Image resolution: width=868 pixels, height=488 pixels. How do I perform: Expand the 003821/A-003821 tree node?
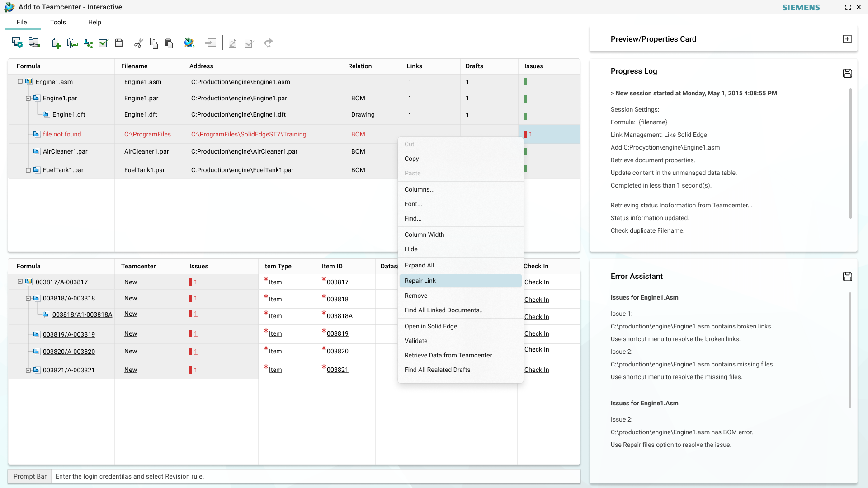(x=28, y=371)
